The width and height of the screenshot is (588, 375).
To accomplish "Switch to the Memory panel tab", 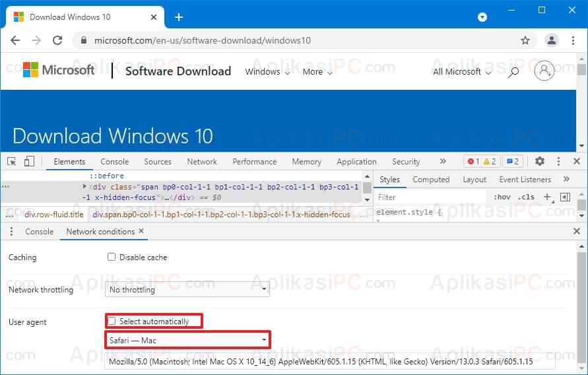I will [x=306, y=162].
